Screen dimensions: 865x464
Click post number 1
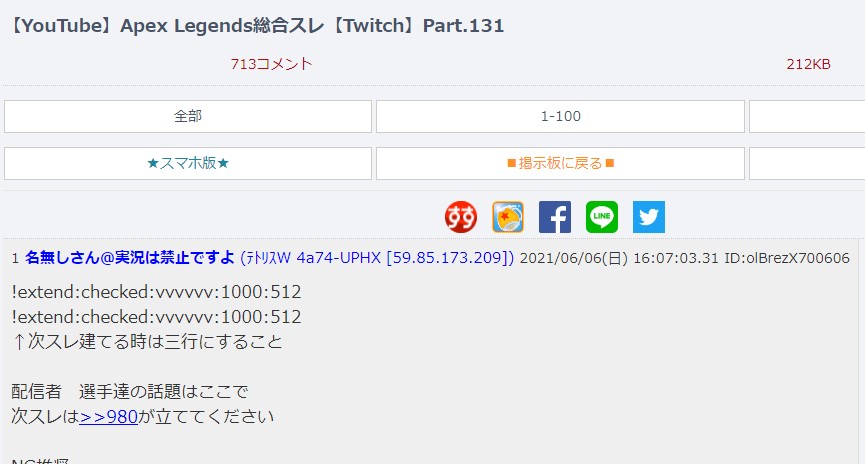(x=15, y=258)
